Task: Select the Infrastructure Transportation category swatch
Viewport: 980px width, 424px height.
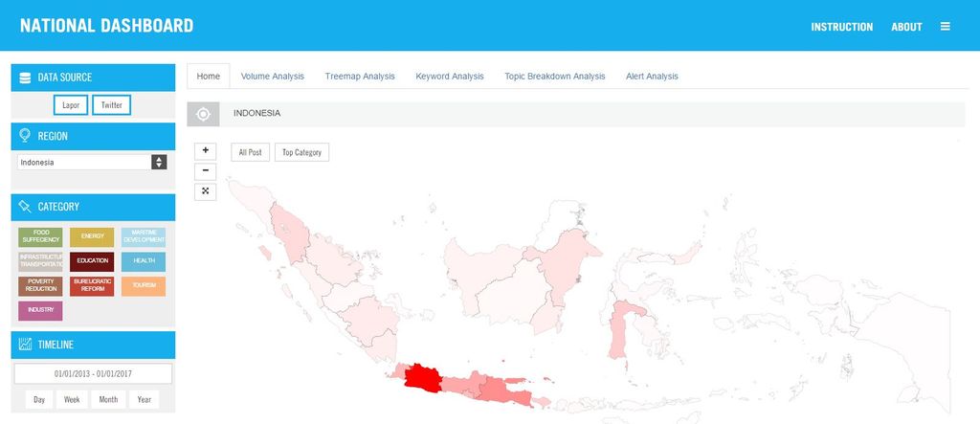Action: 40,261
